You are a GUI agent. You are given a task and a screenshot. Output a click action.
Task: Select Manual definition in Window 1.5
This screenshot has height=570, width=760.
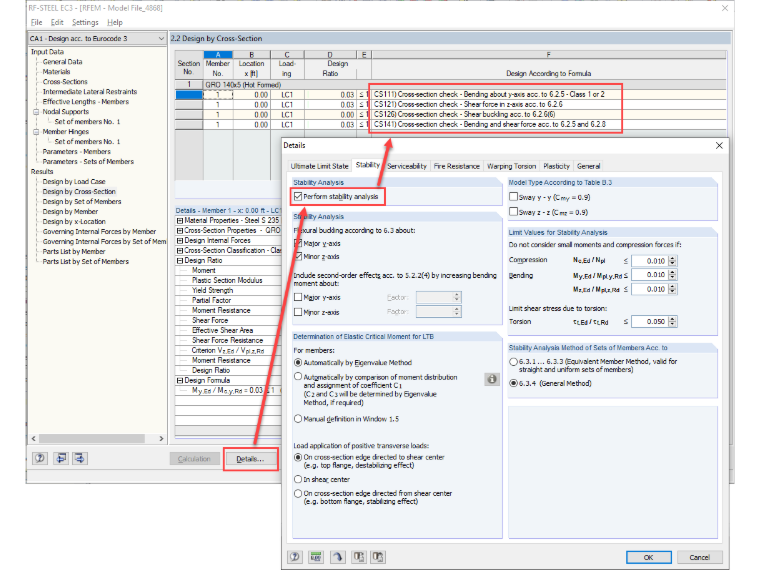(298, 419)
